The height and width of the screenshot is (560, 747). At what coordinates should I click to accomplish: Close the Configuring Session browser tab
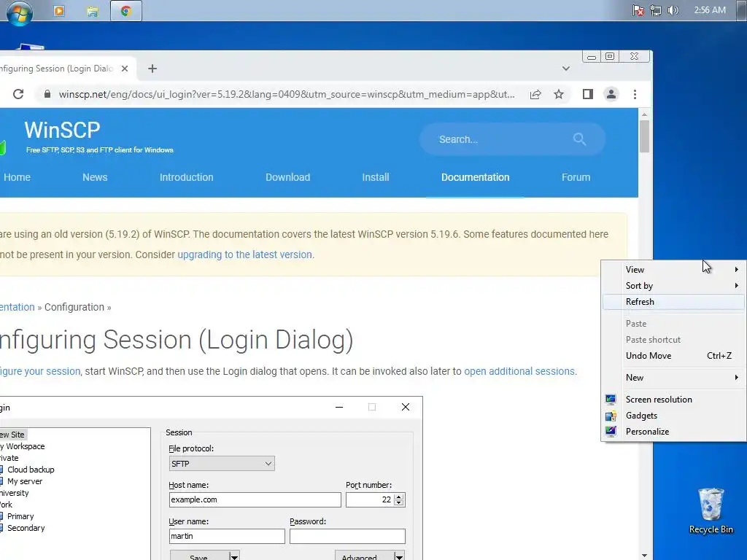tap(124, 69)
